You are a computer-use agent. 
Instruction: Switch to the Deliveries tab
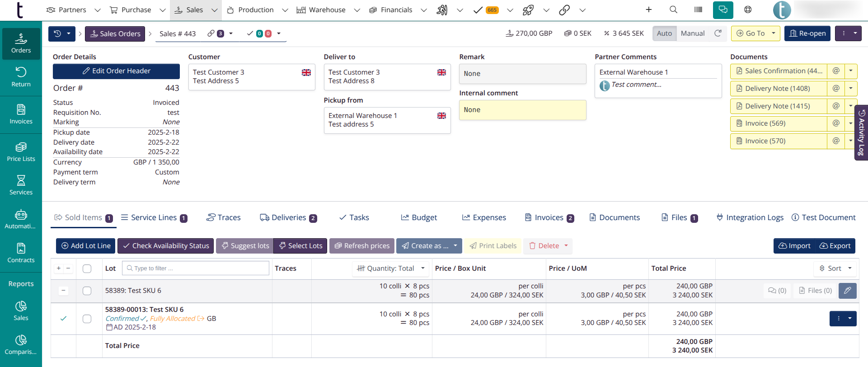(x=288, y=217)
